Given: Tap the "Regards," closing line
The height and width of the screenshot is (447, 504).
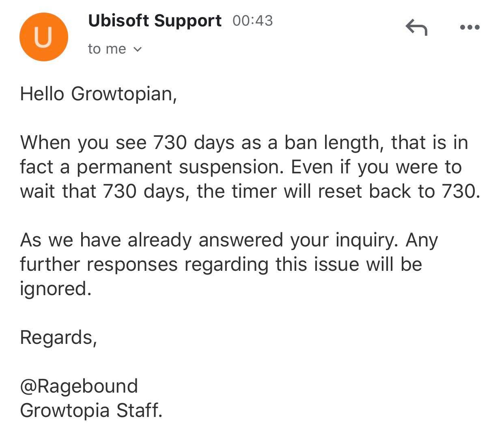Looking at the screenshot, I should coord(59,337).
